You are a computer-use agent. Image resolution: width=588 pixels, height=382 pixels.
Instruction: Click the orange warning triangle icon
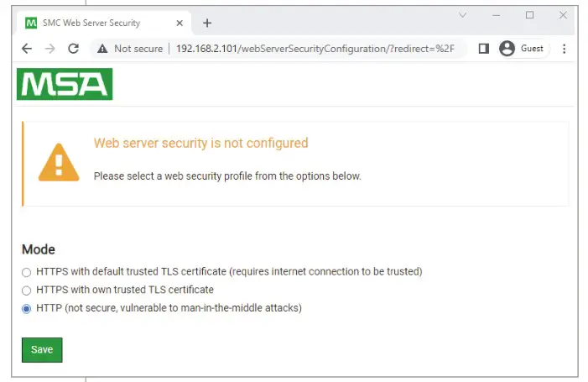click(59, 162)
